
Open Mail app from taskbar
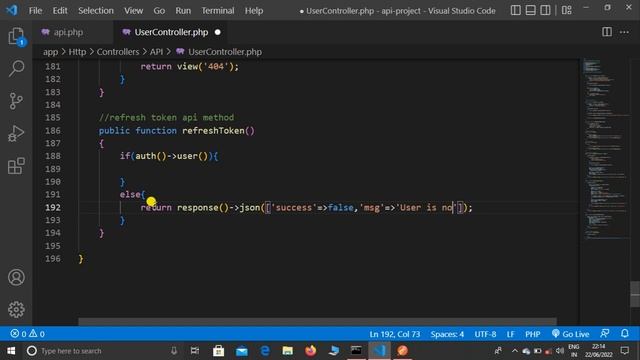242,351
